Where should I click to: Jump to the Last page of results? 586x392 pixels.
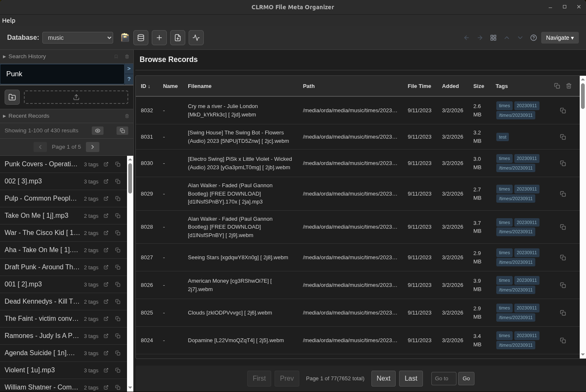[411, 378]
